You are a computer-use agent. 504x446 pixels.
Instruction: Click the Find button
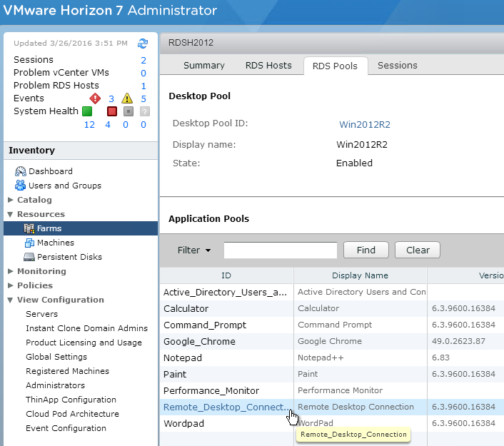pos(366,250)
